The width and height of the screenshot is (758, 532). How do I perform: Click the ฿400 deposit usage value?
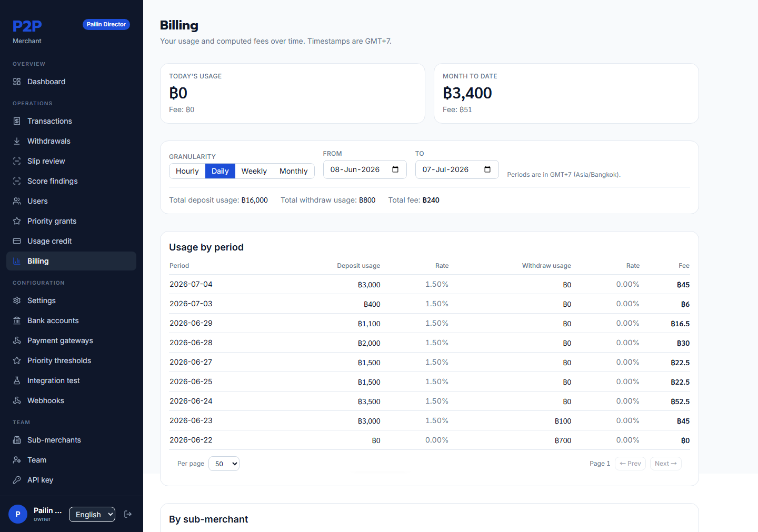point(372,304)
